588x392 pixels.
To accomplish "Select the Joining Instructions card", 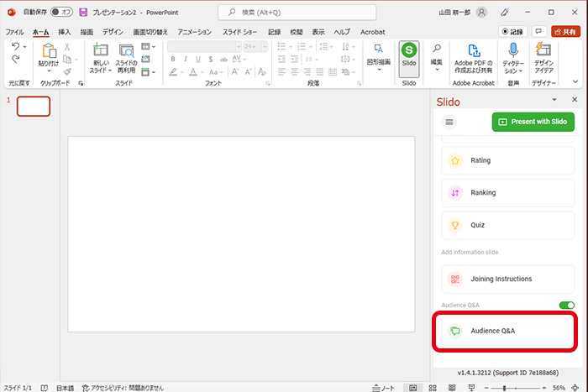I will [x=507, y=279].
